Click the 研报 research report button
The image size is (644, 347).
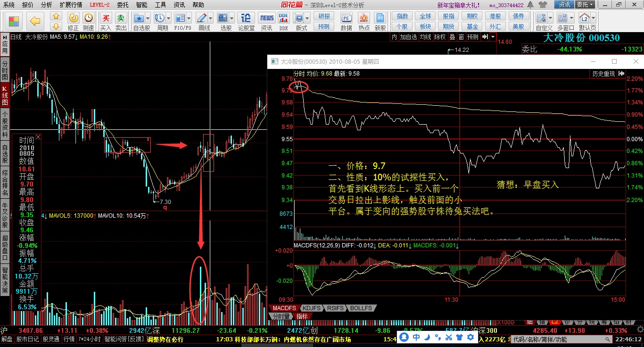click(x=324, y=17)
